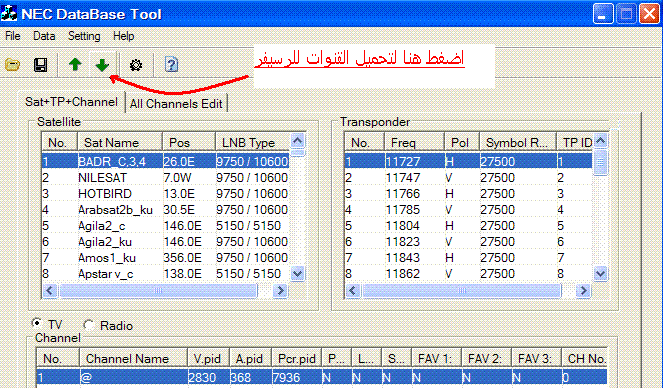Click down arrow of Transponder list scrollbar
The image size is (664, 390).
coord(600,274)
